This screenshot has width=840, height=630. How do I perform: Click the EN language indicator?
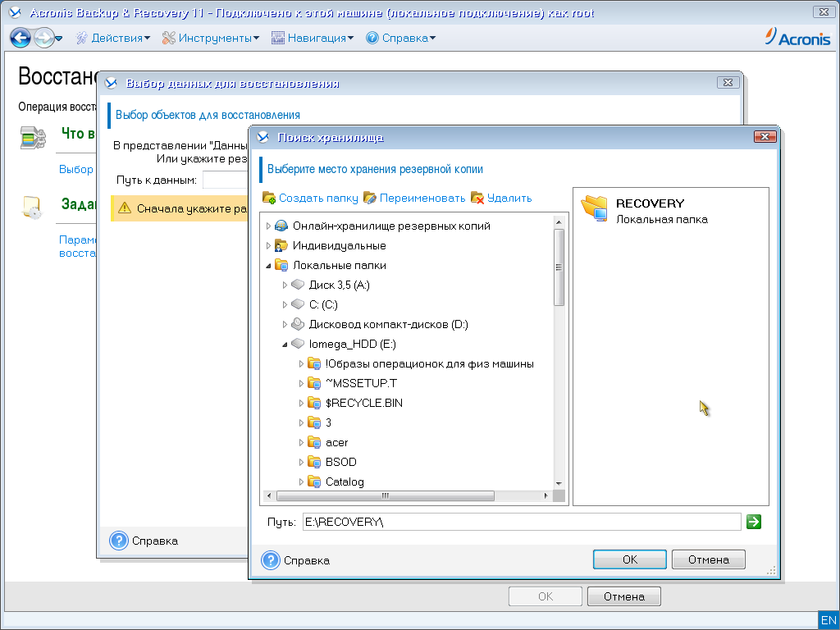[x=829, y=620]
